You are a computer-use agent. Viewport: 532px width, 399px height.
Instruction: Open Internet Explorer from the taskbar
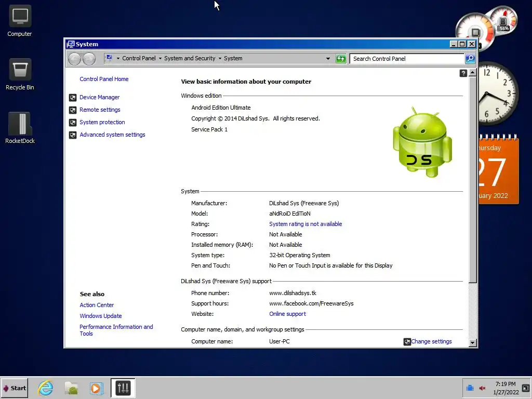pyautogui.click(x=46, y=388)
